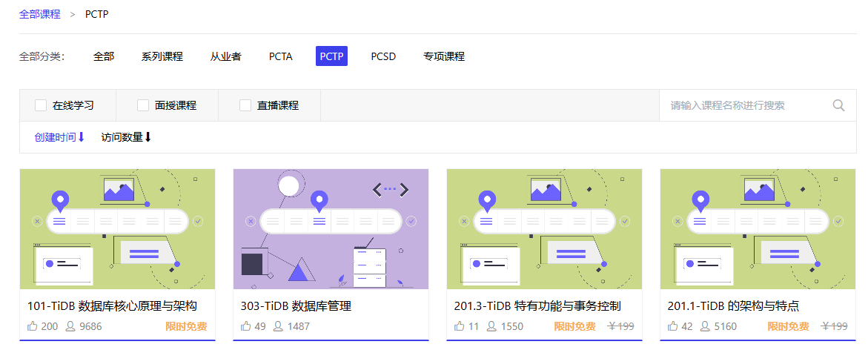The height and width of the screenshot is (350, 868).
Task: Click the 访问数量 sort arrow icon
Action: (x=148, y=137)
